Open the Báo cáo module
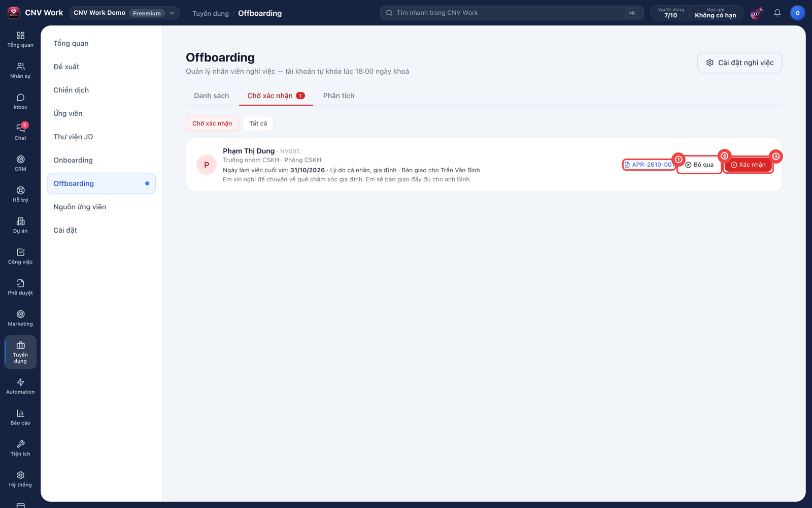812x508 pixels. point(20,418)
